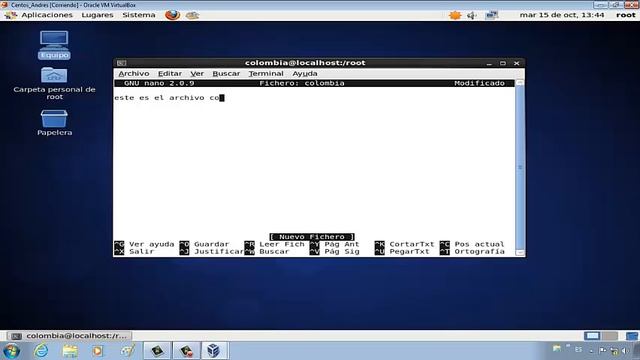Click the 'Modificado' status in nano header
Image resolution: width=640 pixels, height=360 pixels.
click(x=479, y=83)
